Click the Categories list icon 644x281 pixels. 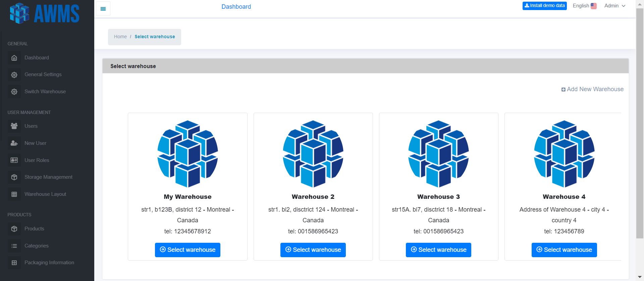pos(14,246)
